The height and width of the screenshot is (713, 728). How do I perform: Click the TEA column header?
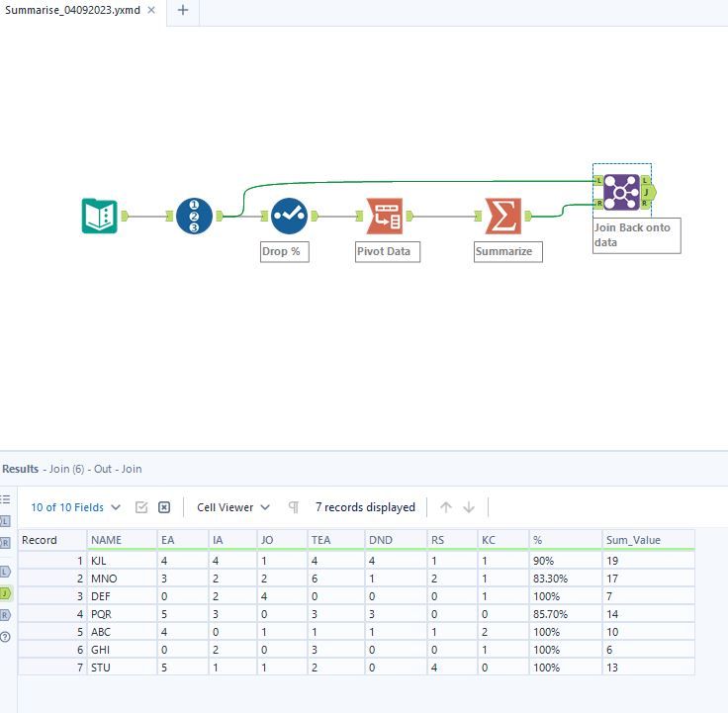(x=335, y=540)
